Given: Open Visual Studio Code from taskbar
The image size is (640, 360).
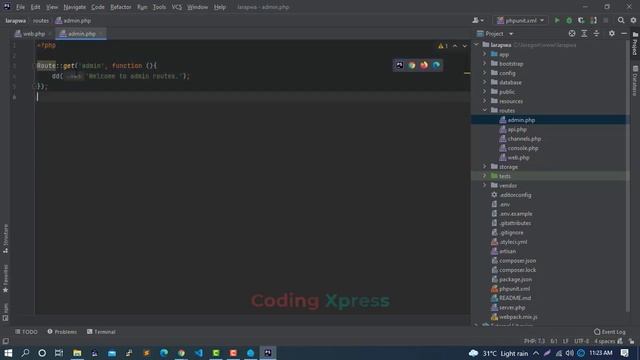Looking at the screenshot, I should 199,353.
